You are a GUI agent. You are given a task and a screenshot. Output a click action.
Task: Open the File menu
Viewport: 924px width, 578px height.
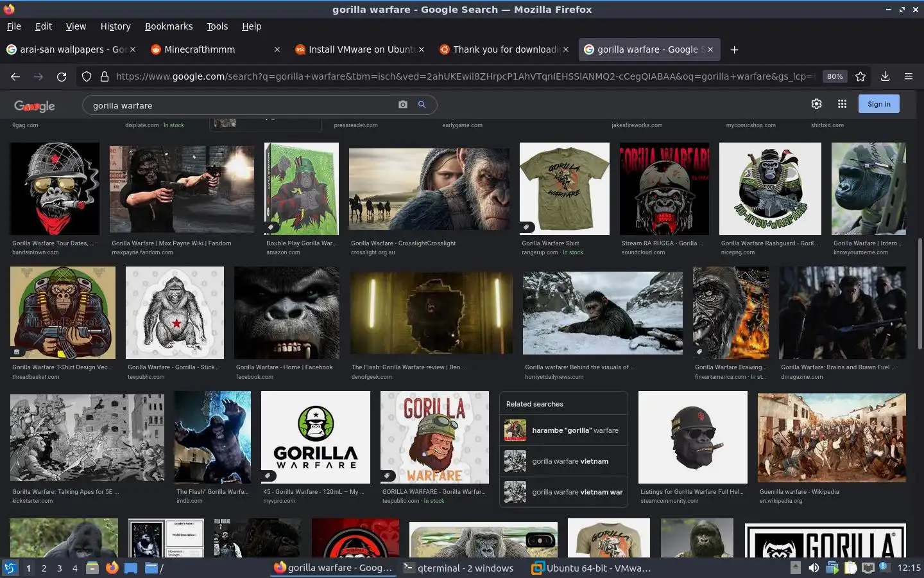point(14,26)
